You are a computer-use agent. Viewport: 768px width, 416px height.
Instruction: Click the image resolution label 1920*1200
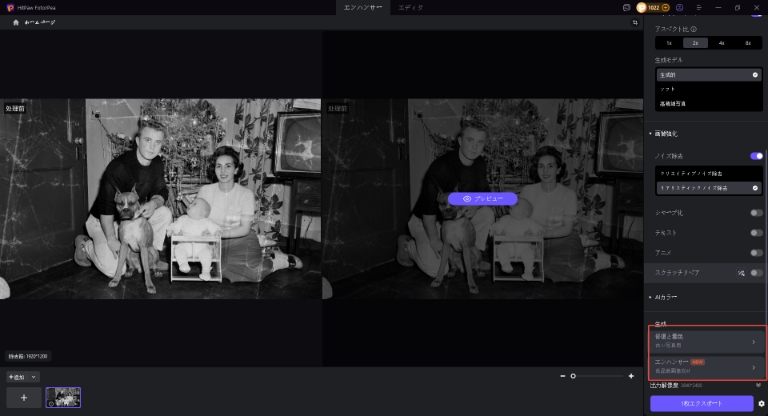pos(28,356)
